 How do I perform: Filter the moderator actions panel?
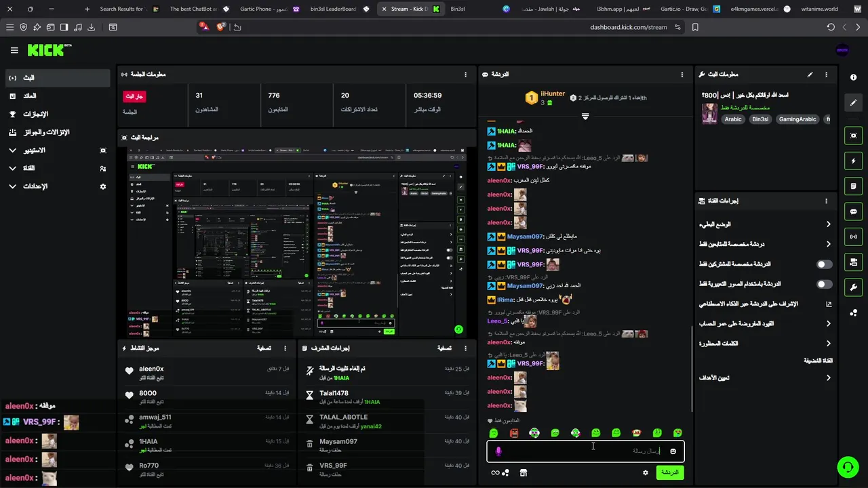tap(444, 348)
